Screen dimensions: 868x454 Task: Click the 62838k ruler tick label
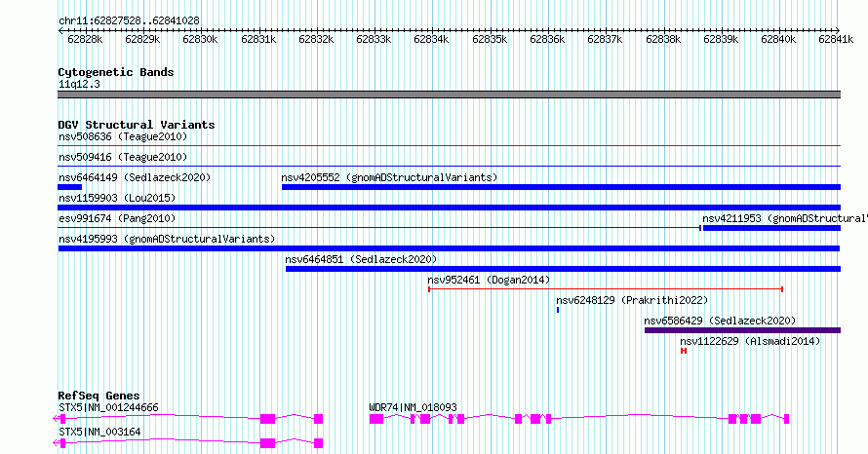[x=663, y=39]
